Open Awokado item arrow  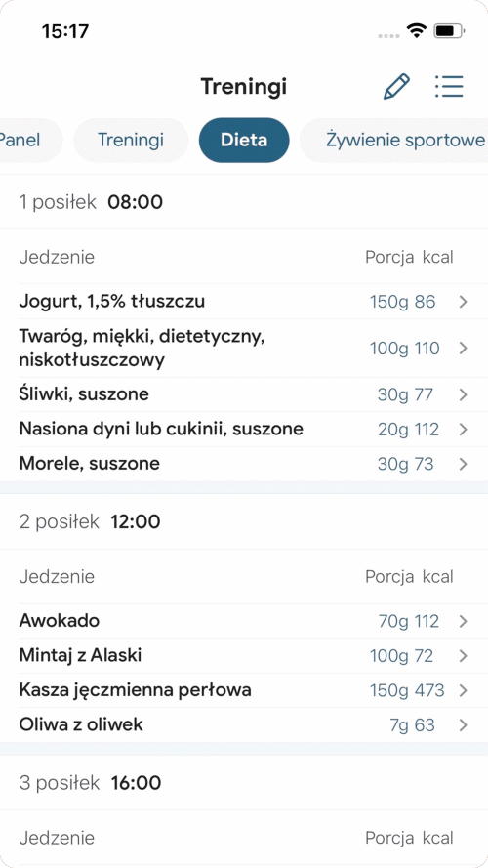click(x=464, y=622)
